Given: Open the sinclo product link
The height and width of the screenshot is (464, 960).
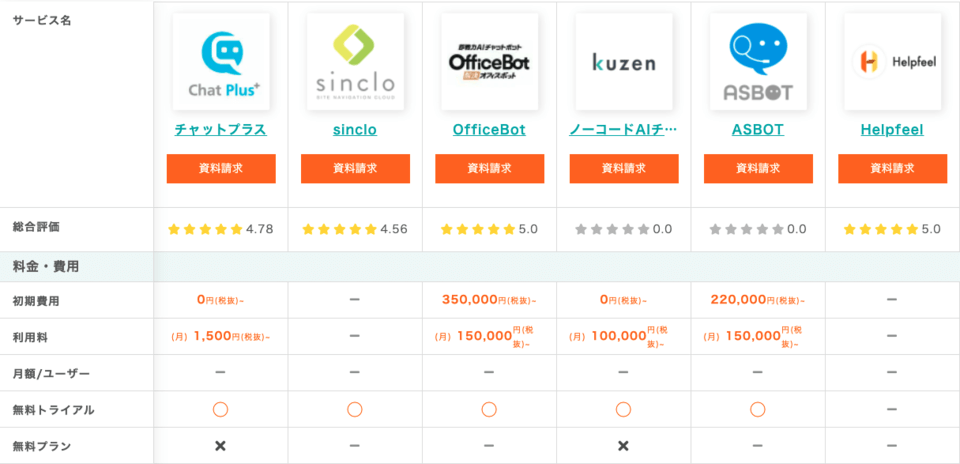Looking at the screenshot, I should (x=355, y=130).
